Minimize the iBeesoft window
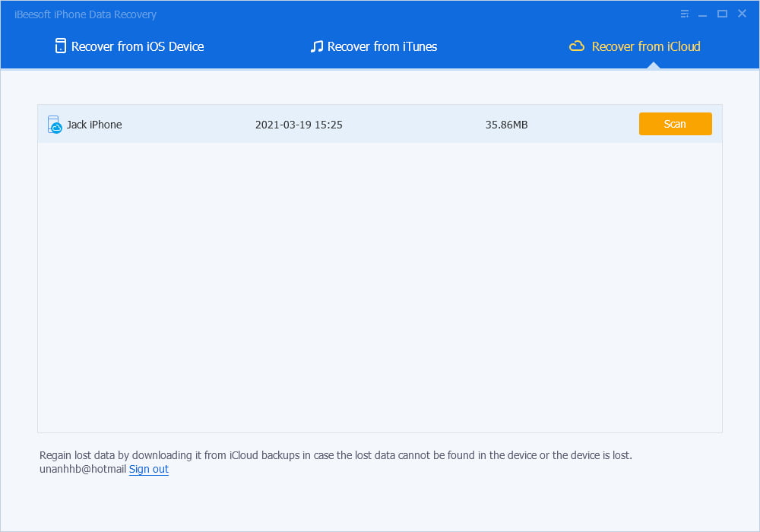Image resolution: width=760 pixels, height=532 pixels. tap(702, 14)
